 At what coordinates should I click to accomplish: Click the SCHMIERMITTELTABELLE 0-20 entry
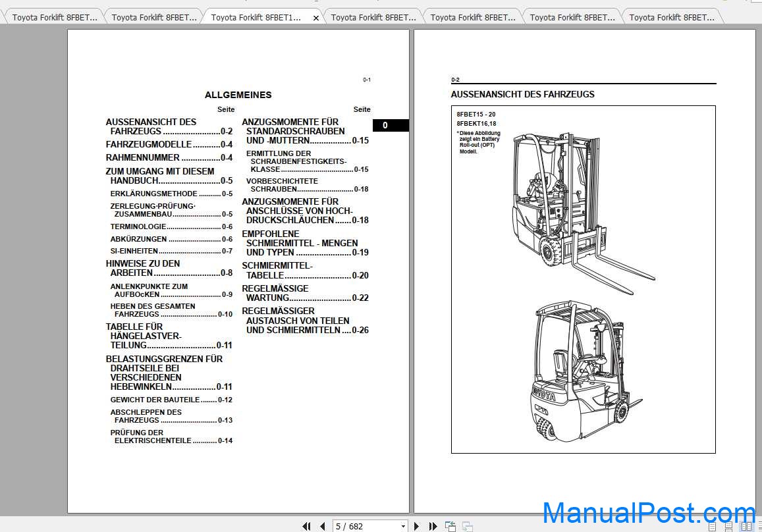point(305,271)
